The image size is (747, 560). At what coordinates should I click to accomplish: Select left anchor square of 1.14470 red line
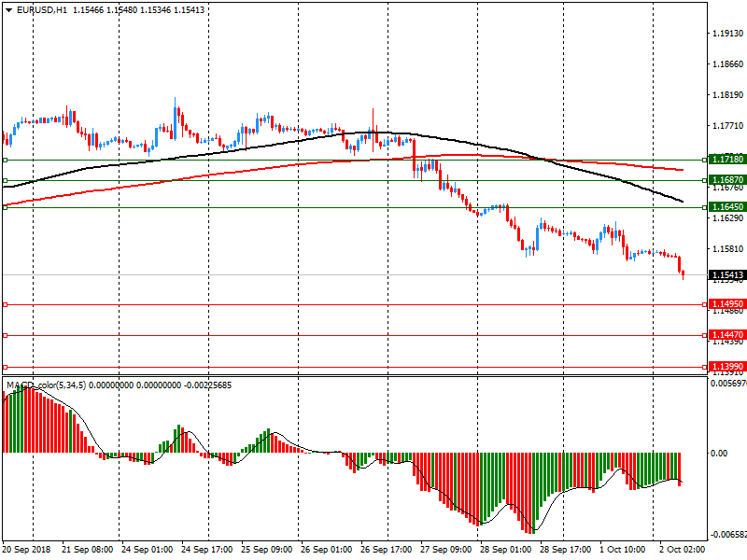coord(5,335)
